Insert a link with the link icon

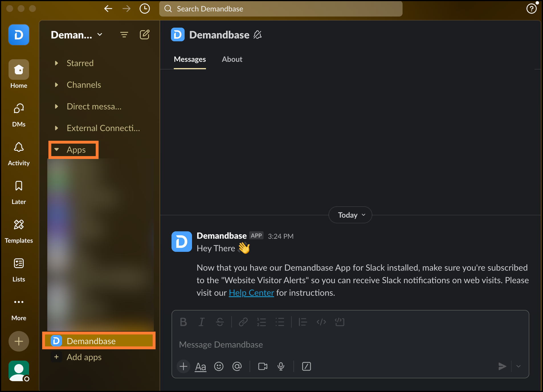[243, 322]
